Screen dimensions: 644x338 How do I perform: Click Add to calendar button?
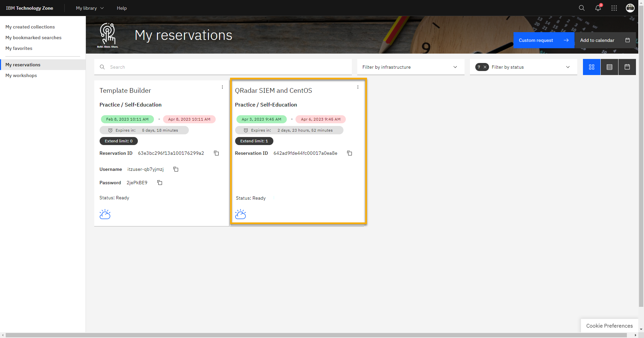click(x=605, y=40)
